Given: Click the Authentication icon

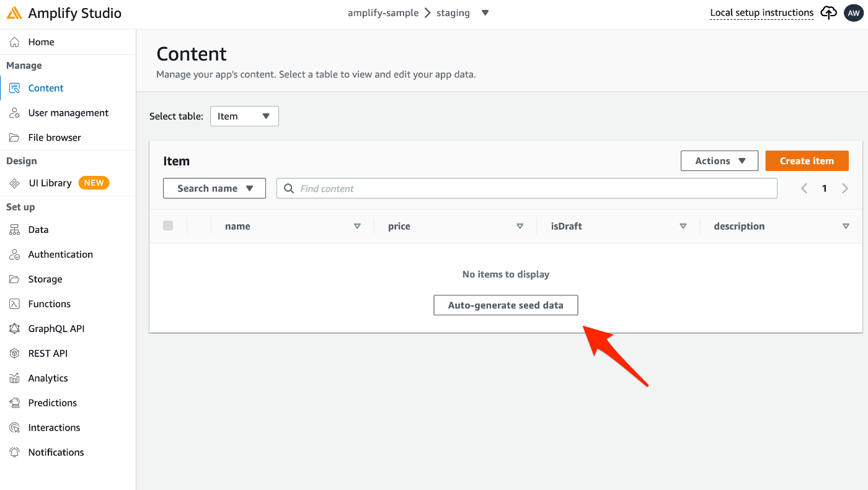Looking at the screenshot, I should coord(15,255).
